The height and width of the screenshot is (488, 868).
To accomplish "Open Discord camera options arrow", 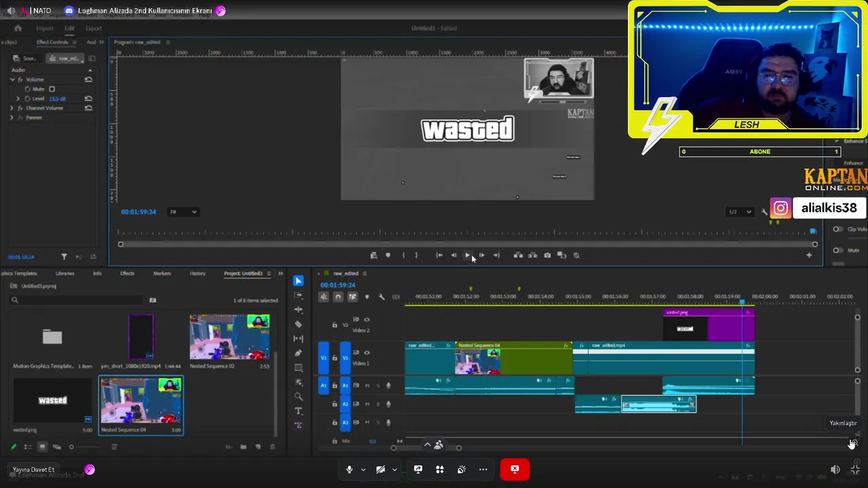I will (x=394, y=469).
